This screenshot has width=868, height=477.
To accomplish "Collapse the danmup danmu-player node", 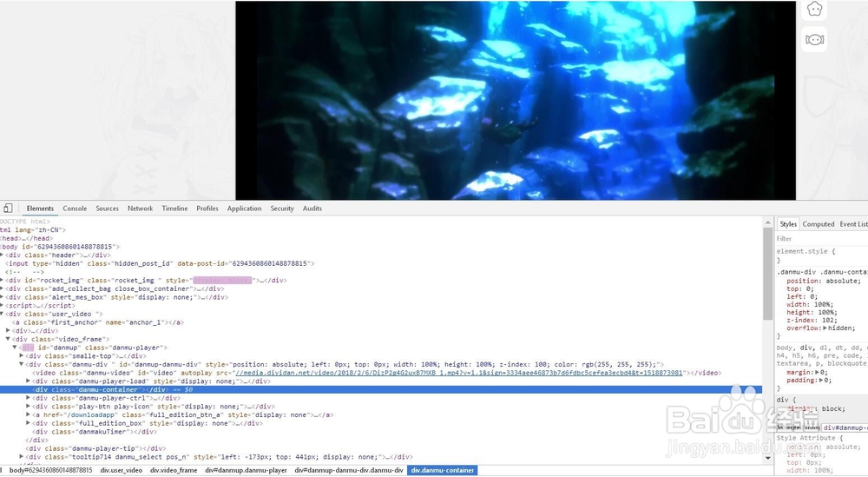I will point(15,348).
